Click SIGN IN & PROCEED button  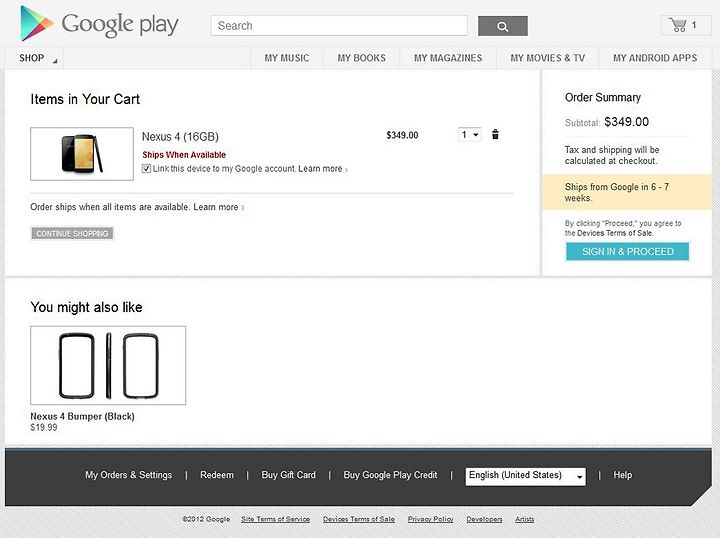pyautogui.click(x=628, y=252)
